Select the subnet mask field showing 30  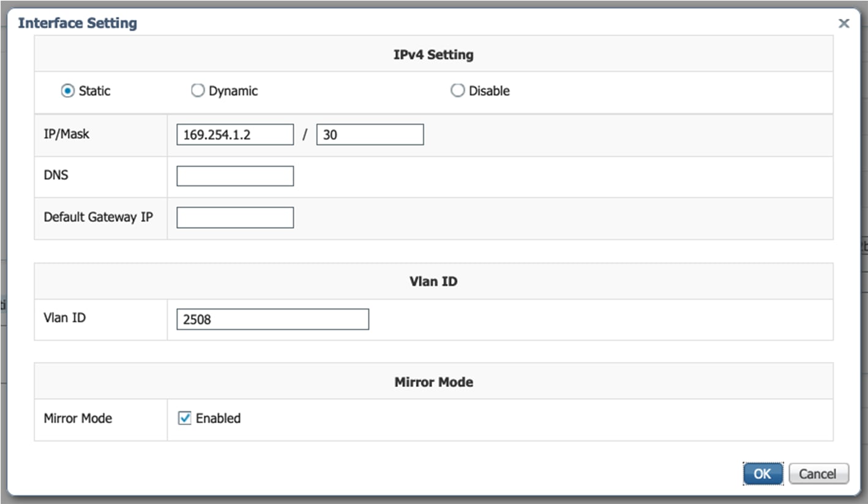pos(369,134)
